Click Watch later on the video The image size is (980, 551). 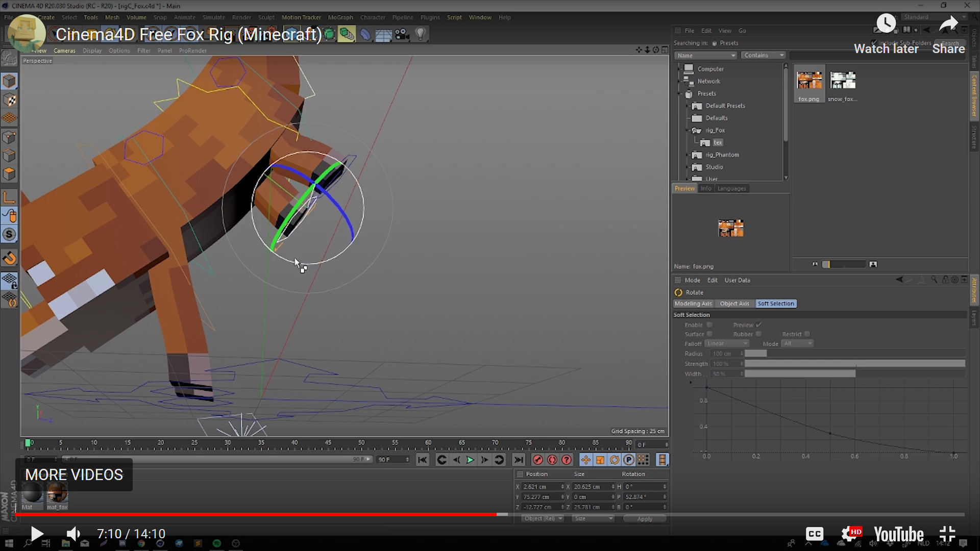(886, 34)
